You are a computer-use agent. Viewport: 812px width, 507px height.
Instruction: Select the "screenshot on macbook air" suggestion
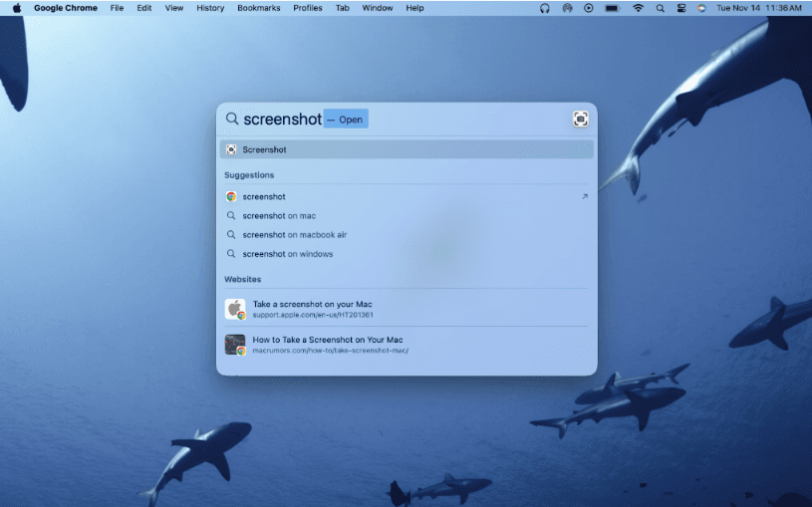point(294,235)
